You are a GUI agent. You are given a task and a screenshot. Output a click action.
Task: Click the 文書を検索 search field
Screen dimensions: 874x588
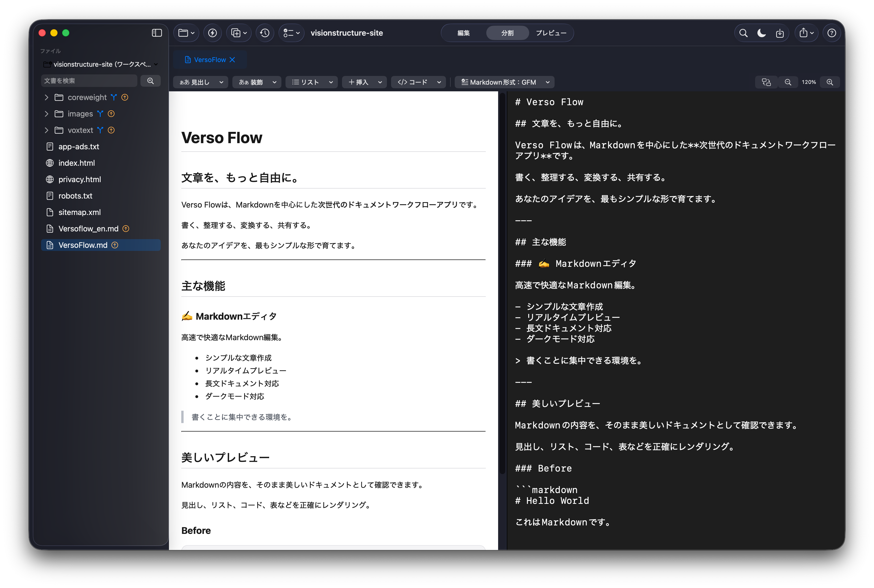coord(89,81)
